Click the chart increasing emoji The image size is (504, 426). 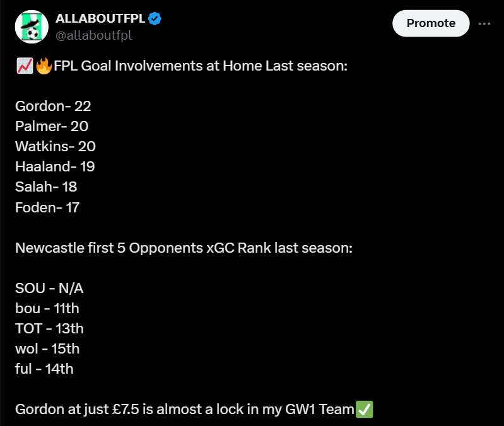coord(25,66)
